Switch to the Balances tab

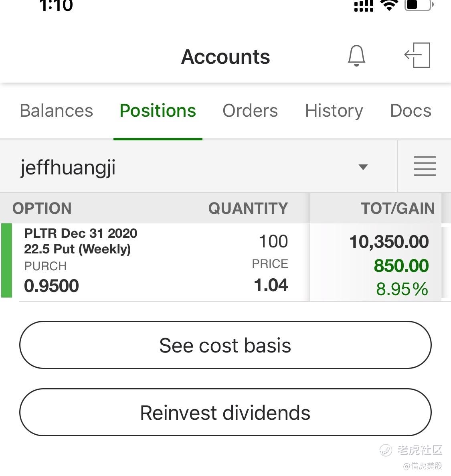[56, 111]
